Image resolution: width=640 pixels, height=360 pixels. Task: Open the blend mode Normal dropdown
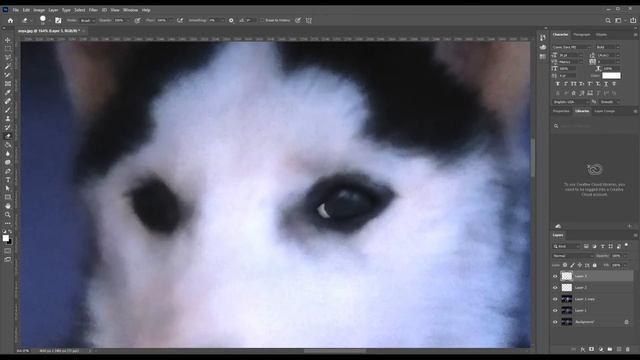(573, 256)
